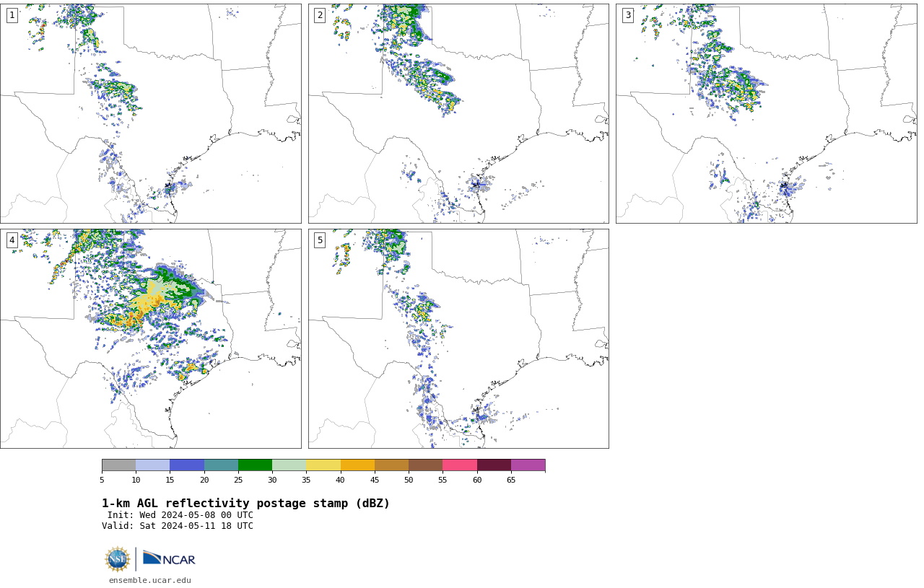Select the light blue 10-15 dBZ swatch
924x588 pixels.
(x=152, y=465)
